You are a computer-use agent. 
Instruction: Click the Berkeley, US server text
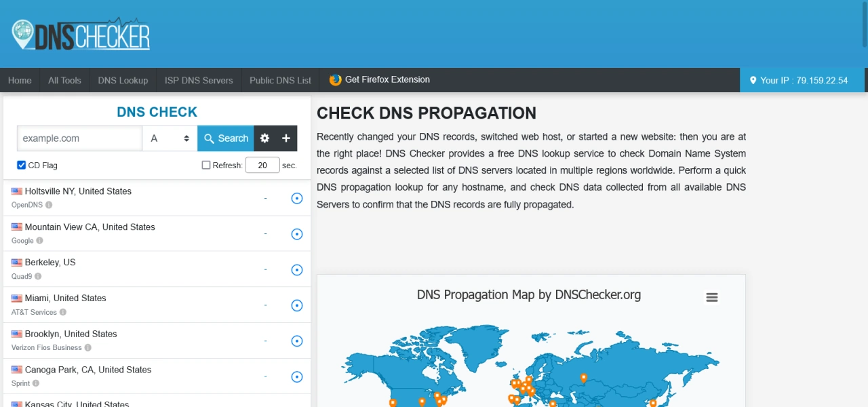[x=50, y=263]
